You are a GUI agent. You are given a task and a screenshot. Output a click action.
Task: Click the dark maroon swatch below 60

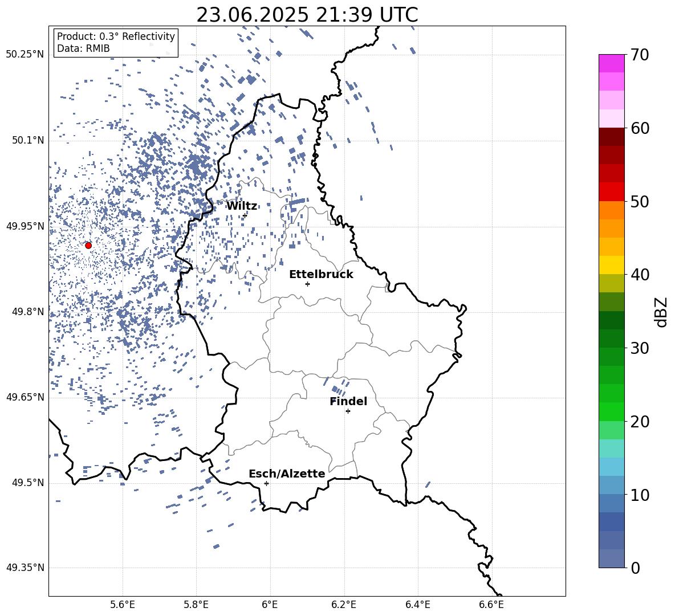[x=612, y=137]
